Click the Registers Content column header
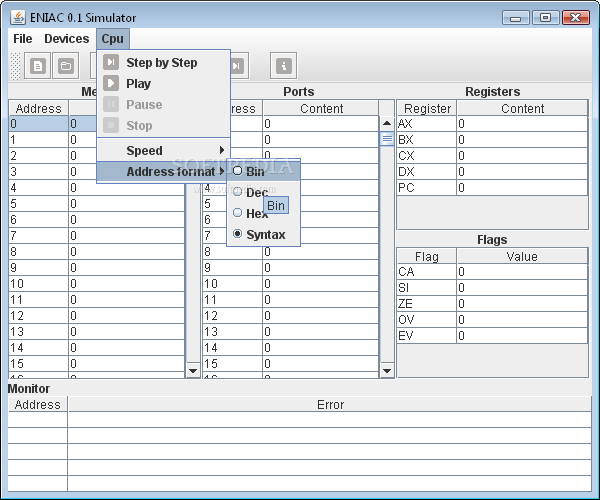 (x=522, y=108)
